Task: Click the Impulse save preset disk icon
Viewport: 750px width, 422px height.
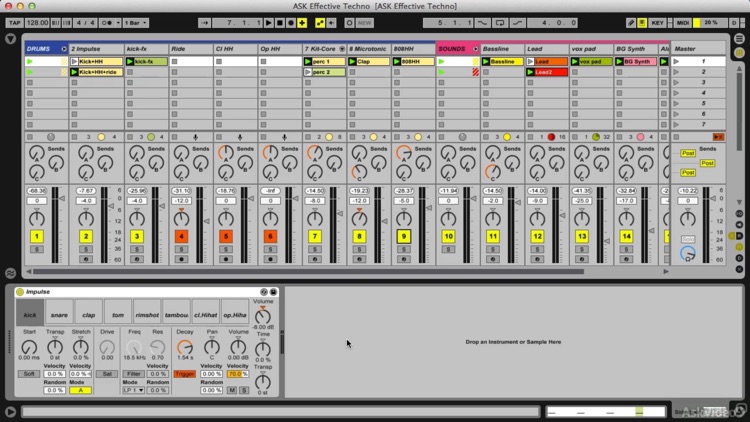Action: [273, 292]
